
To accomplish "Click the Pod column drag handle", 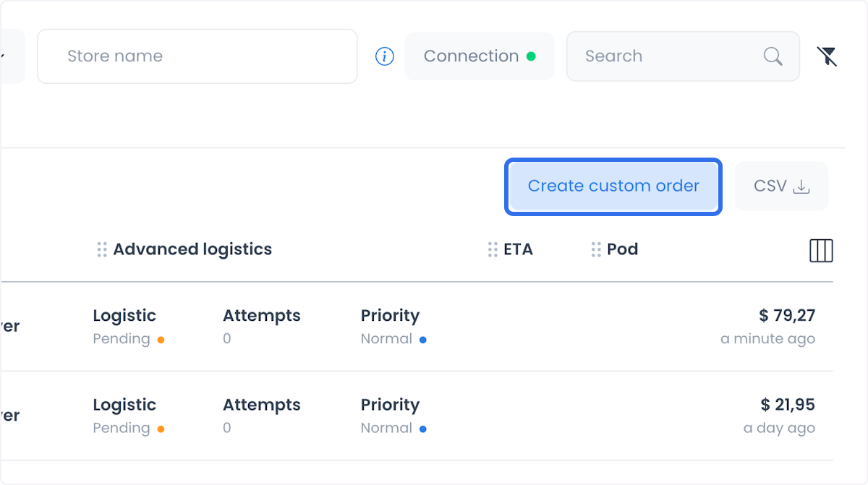I will tap(596, 249).
